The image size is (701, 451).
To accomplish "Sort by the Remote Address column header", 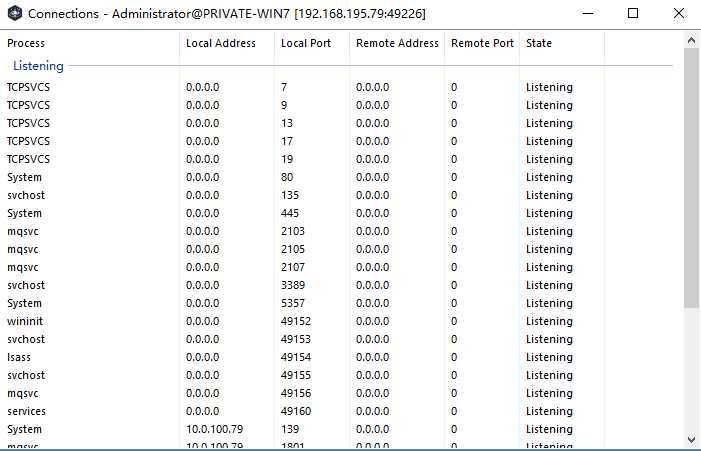I will click(x=397, y=43).
